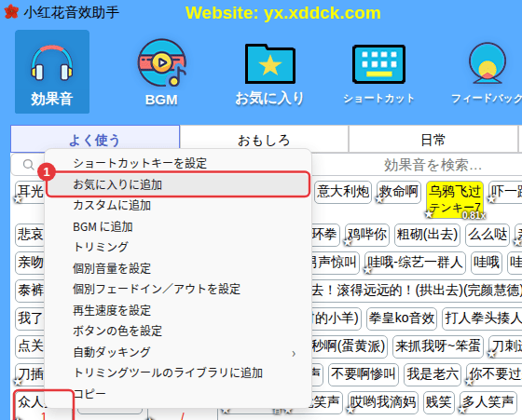Open the フィードバック section icon
Viewport: 522px width, 420px height.
coord(487,74)
